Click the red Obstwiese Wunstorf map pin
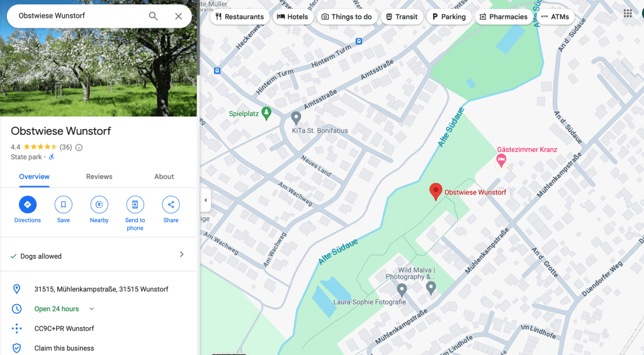This screenshot has height=355, width=644. point(436,191)
